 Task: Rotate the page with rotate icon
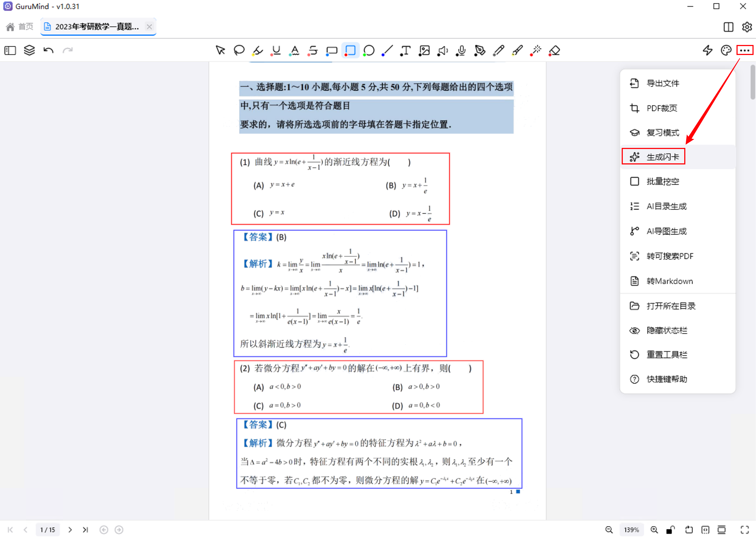[689, 530]
